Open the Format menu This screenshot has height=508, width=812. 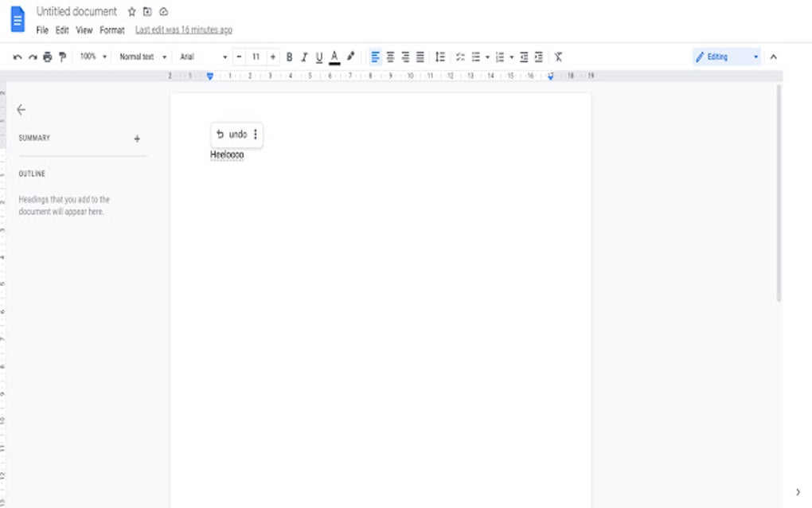[x=111, y=29]
